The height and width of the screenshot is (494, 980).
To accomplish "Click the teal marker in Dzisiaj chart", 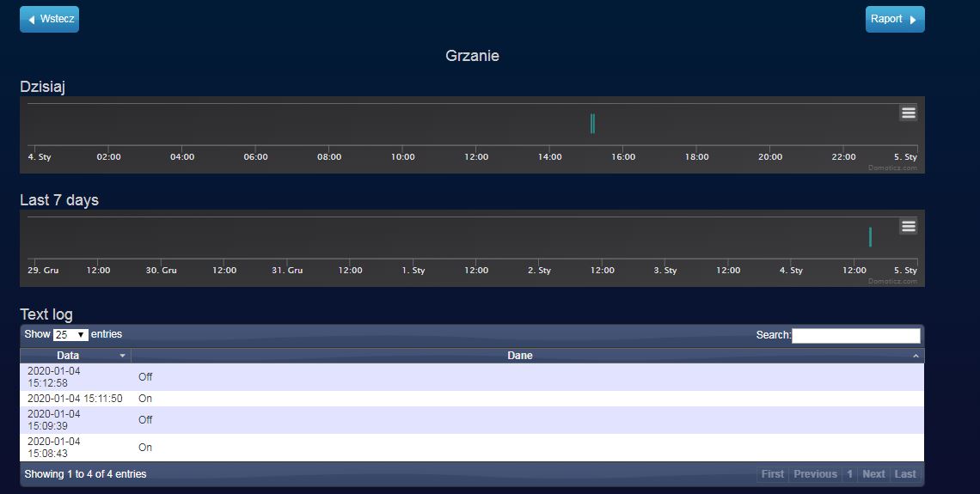I will coord(592,124).
